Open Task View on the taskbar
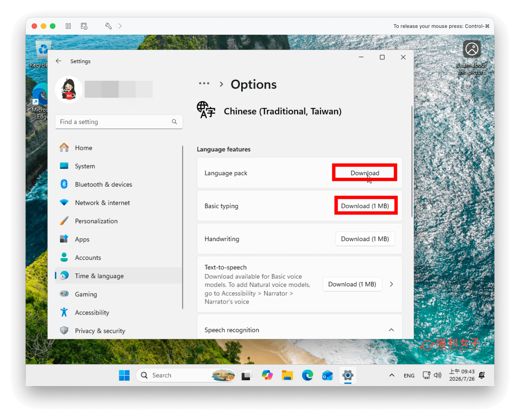Image resolution: width=520 pixels, height=420 pixels. coord(246,375)
